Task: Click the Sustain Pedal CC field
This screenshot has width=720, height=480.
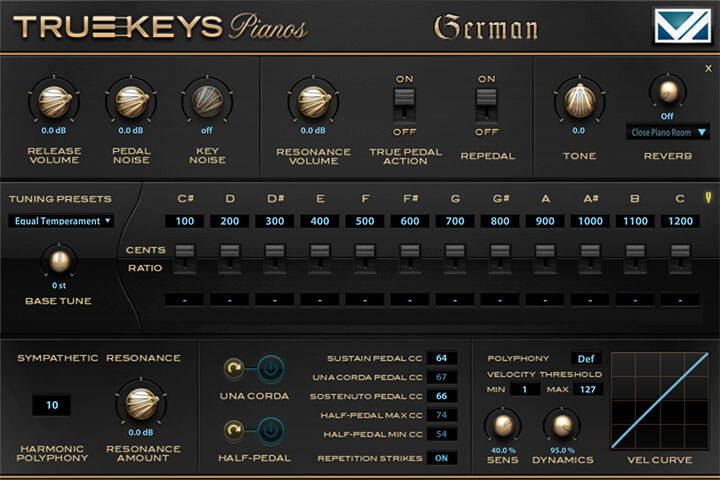Action: click(x=440, y=358)
